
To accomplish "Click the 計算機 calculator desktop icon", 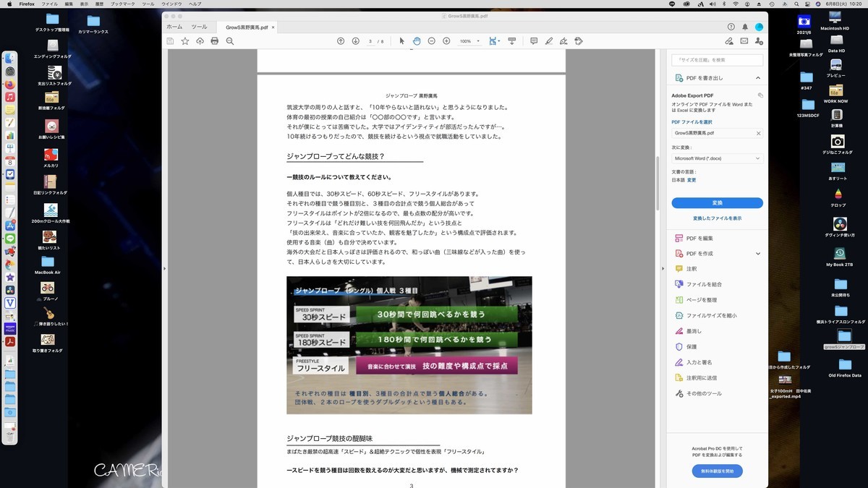I will tap(837, 117).
